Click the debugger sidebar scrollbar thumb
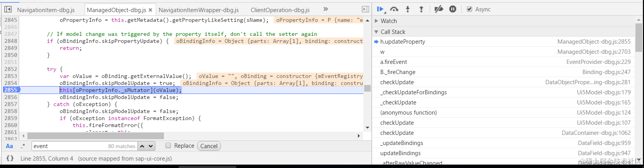 click(639, 37)
